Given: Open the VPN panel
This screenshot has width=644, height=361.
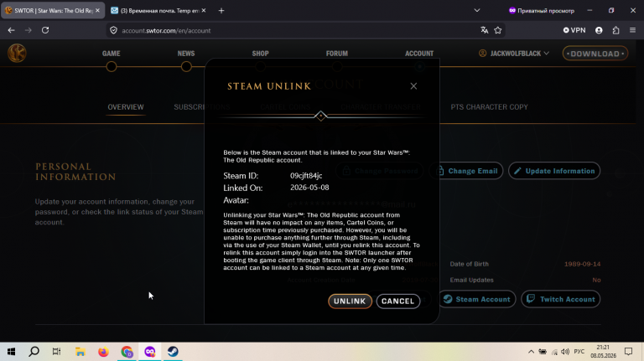Looking at the screenshot, I should click(x=574, y=30).
